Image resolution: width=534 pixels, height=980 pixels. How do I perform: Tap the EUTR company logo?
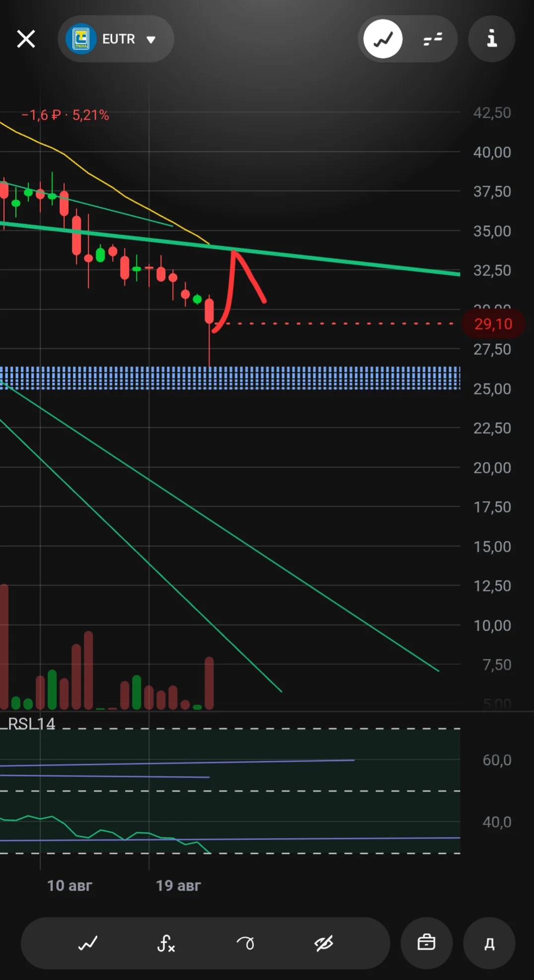point(81,39)
